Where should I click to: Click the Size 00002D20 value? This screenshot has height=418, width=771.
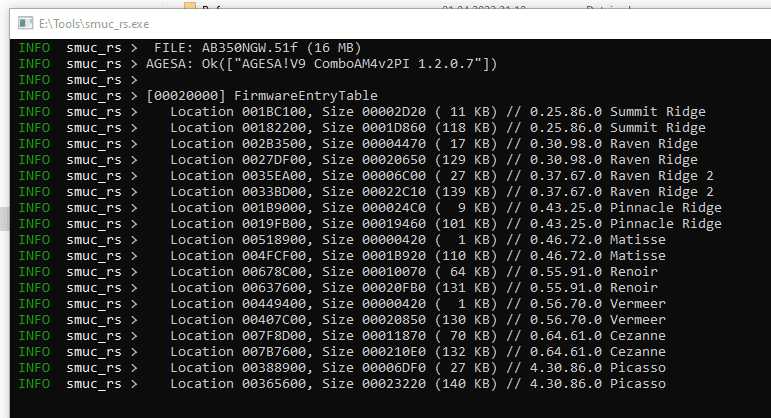[x=394, y=112]
